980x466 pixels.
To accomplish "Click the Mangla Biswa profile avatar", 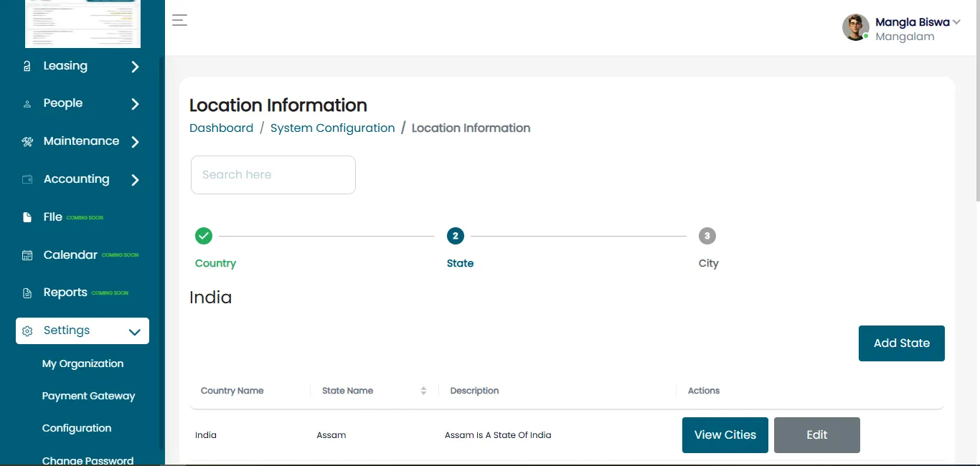I will [855, 27].
